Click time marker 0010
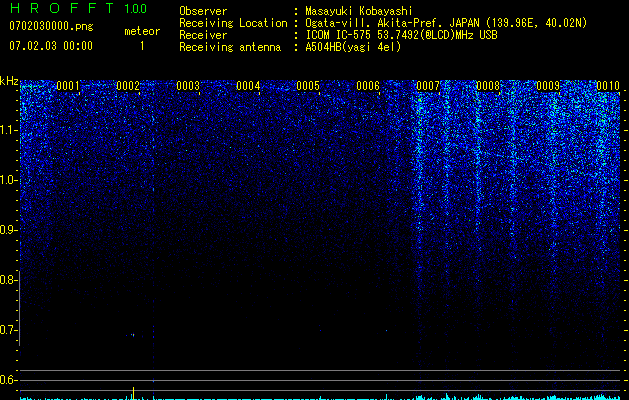629x400 pixels. tap(608, 86)
